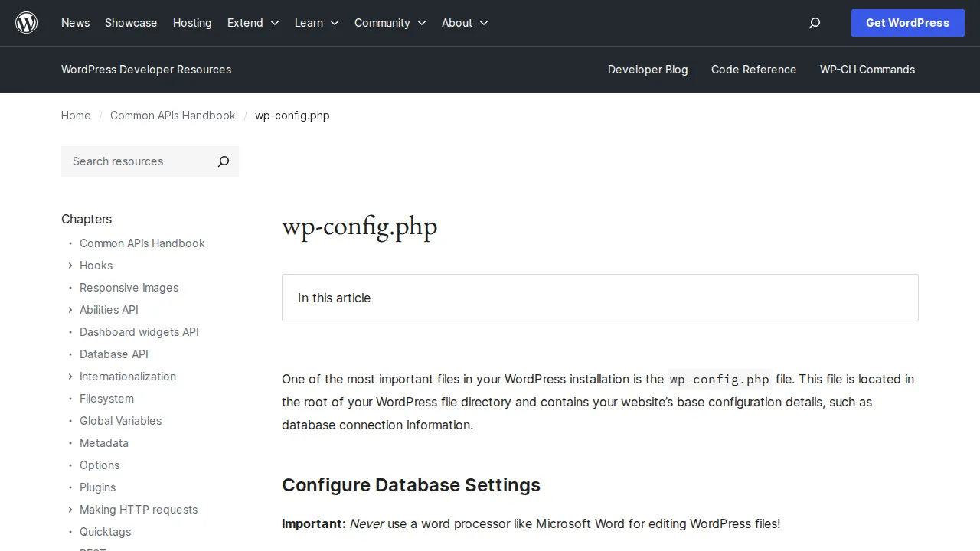The image size is (980, 551).
Task: Go to WP-CLI Commands
Action: pos(867,70)
